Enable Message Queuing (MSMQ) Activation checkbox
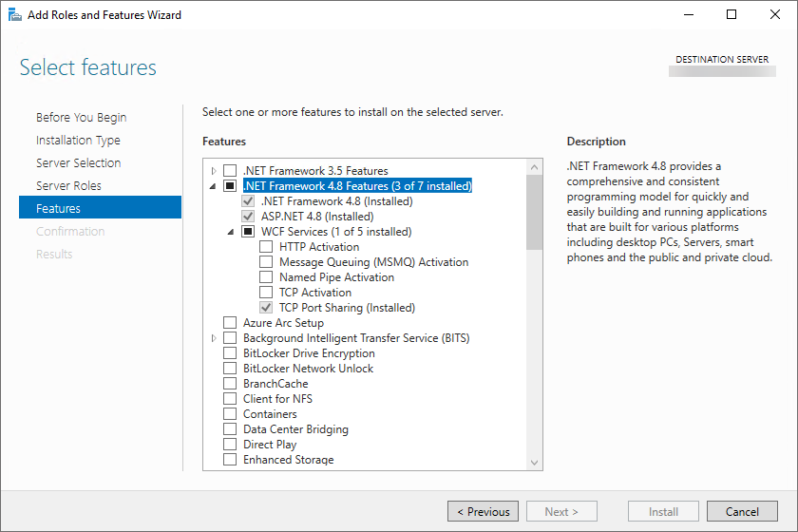Screen dimensions: 798x532 click(266, 262)
